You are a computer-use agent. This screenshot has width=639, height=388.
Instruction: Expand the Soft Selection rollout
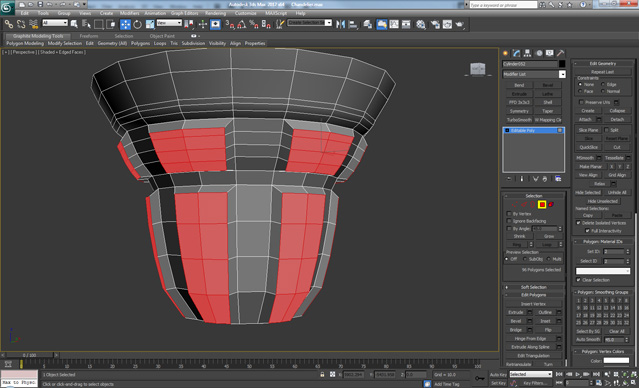click(533, 287)
